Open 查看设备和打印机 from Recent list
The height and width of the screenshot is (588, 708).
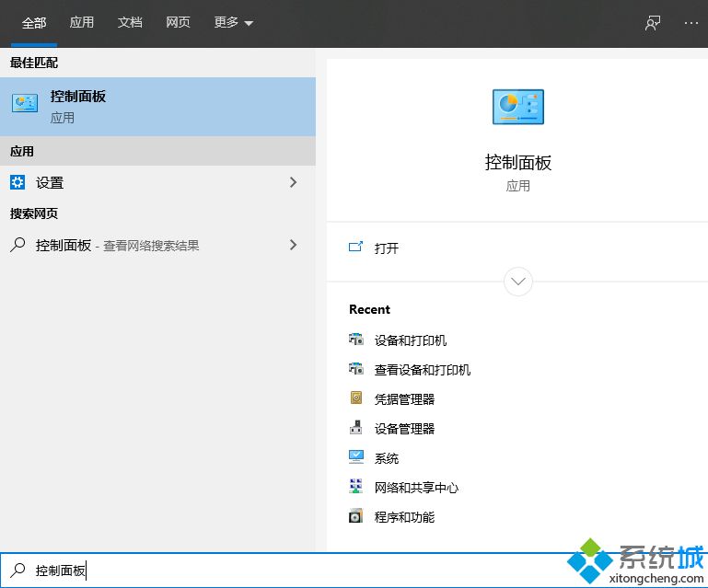[x=422, y=369]
